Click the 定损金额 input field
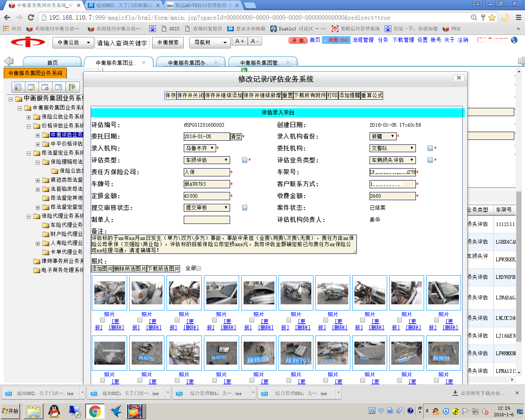This screenshot has height=420, width=525. click(x=207, y=196)
